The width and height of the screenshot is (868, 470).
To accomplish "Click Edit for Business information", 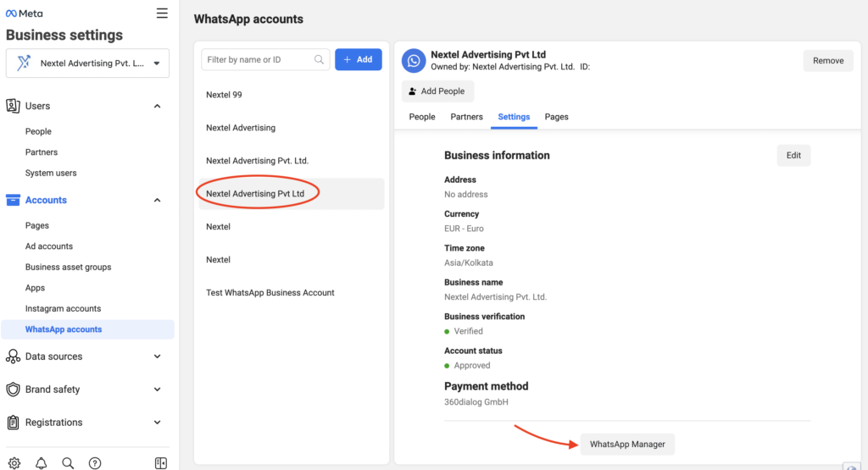I will (x=793, y=155).
